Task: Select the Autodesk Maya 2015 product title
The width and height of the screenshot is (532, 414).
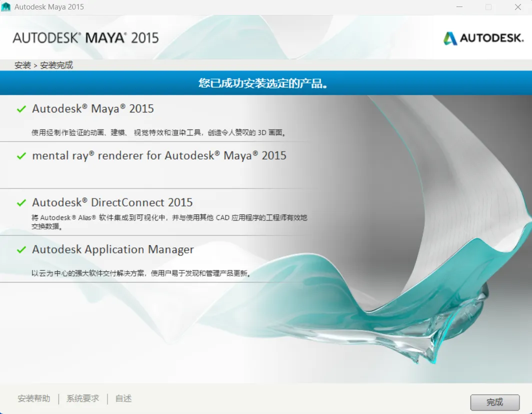Action: tap(93, 108)
